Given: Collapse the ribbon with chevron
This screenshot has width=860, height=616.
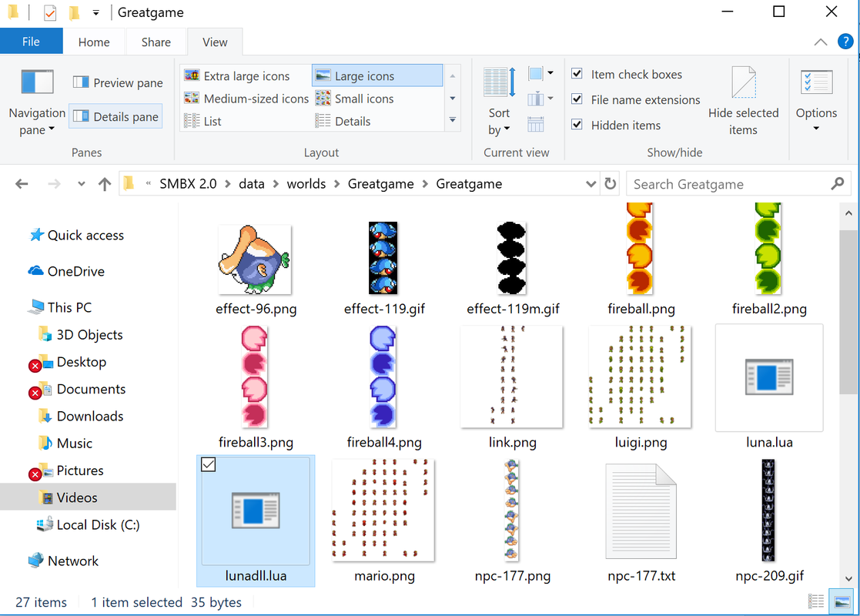Looking at the screenshot, I should [821, 42].
